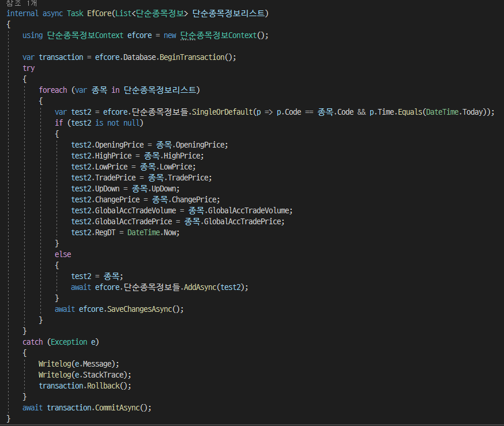This screenshot has height=426, width=504.
Task: Click the 'test2.LowPrice' assignment line
Action: click(133, 167)
